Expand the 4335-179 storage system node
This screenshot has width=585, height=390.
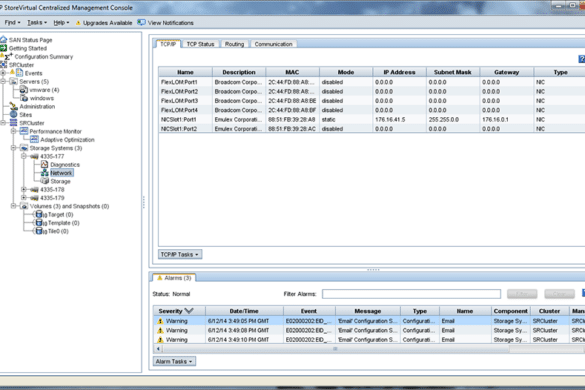pyautogui.click(x=24, y=197)
